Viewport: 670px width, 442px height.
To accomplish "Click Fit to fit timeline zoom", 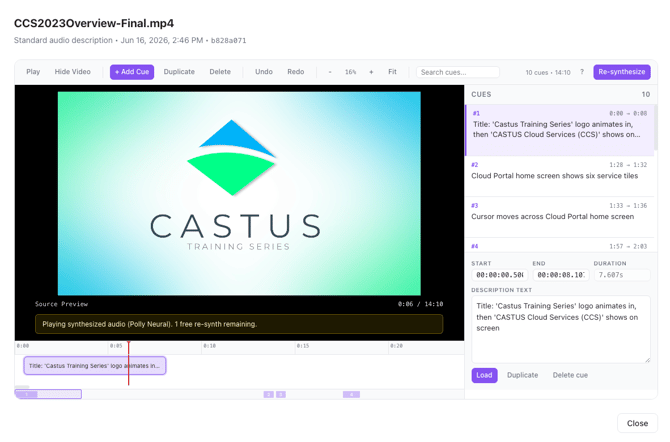I will pos(392,72).
